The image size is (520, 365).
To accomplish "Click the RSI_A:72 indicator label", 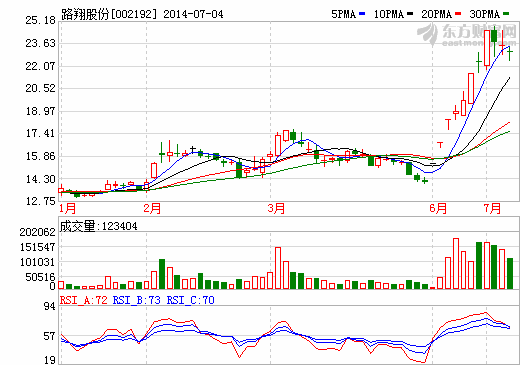I will coord(84,300).
